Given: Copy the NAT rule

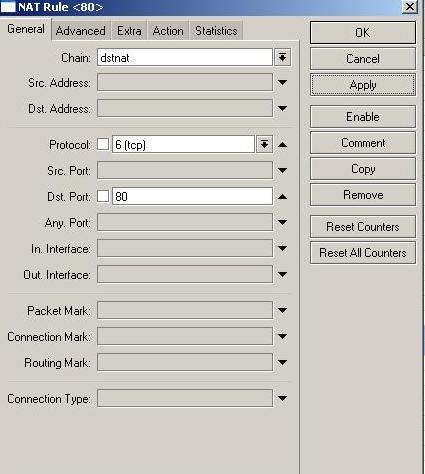Looking at the screenshot, I should pyautogui.click(x=363, y=169).
